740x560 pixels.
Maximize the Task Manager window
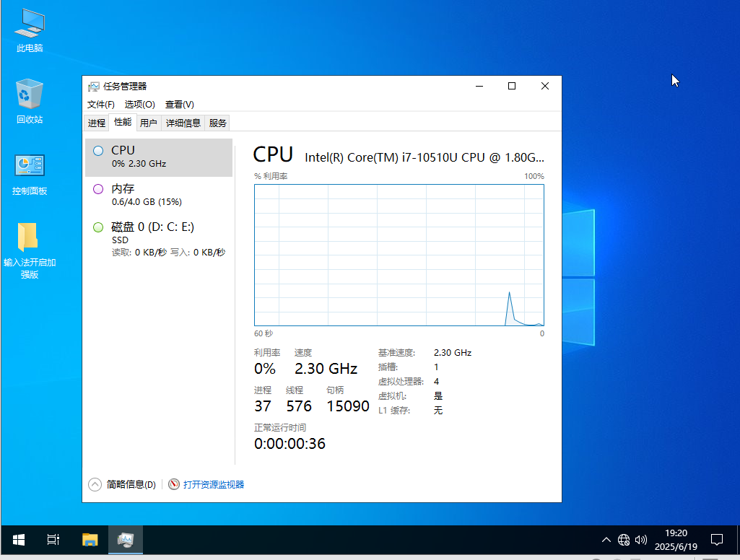(x=512, y=86)
